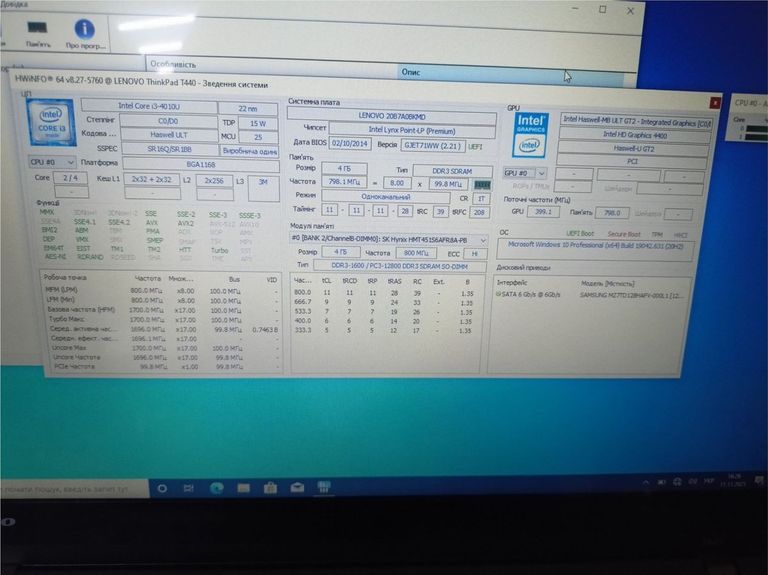Click the Core 2 / 4 count field
The image size is (768, 575).
pyautogui.click(x=71, y=178)
